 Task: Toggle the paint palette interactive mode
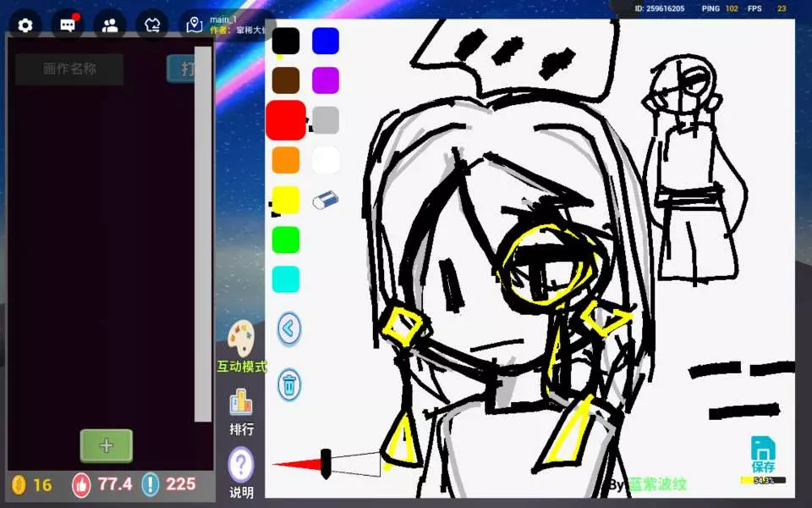(x=242, y=339)
